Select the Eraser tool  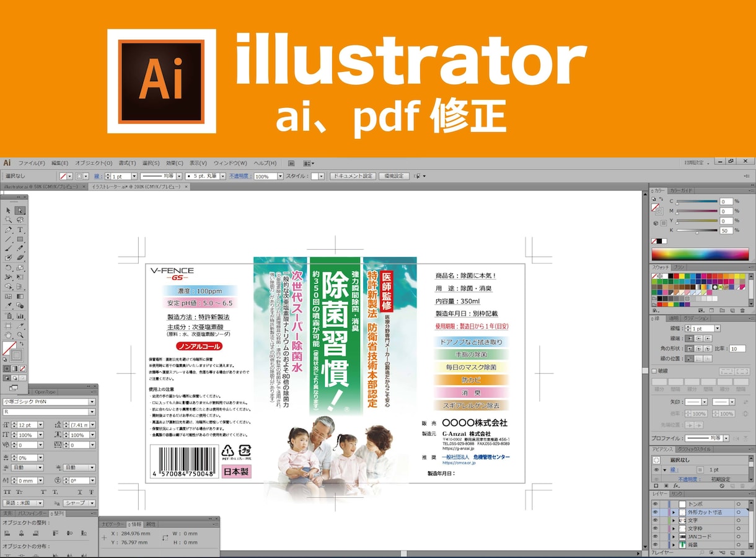[x=20, y=257]
